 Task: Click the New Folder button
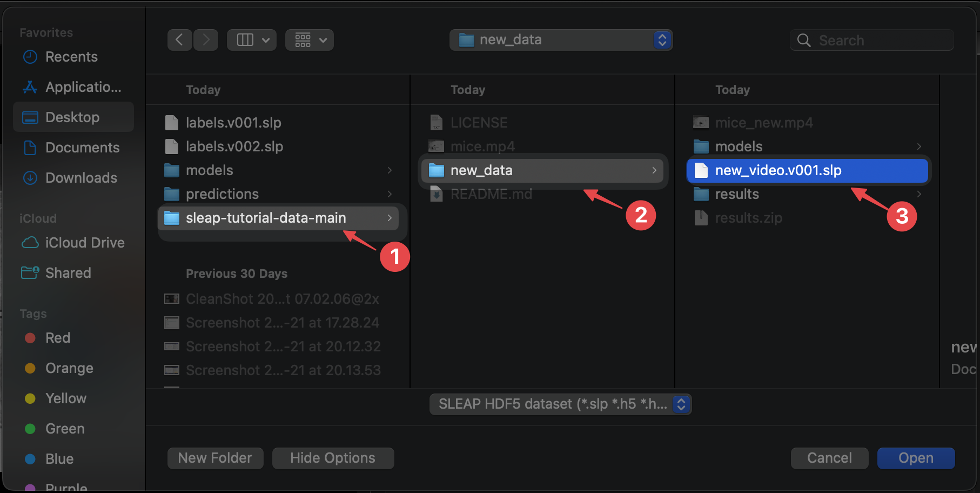click(x=215, y=458)
